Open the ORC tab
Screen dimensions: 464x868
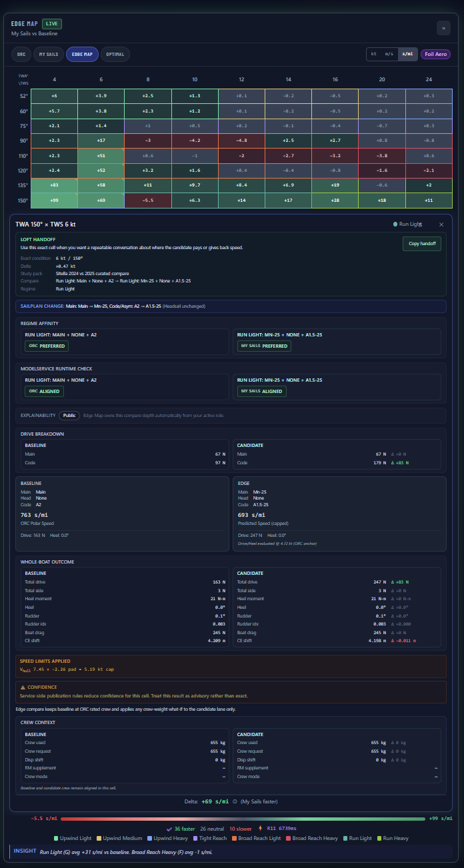[x=21, y=54]
